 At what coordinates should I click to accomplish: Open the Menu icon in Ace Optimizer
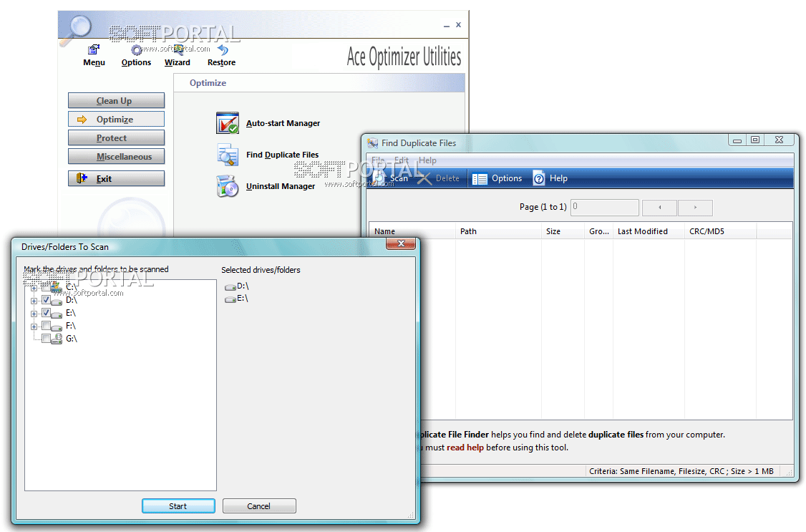click(94, 50)
